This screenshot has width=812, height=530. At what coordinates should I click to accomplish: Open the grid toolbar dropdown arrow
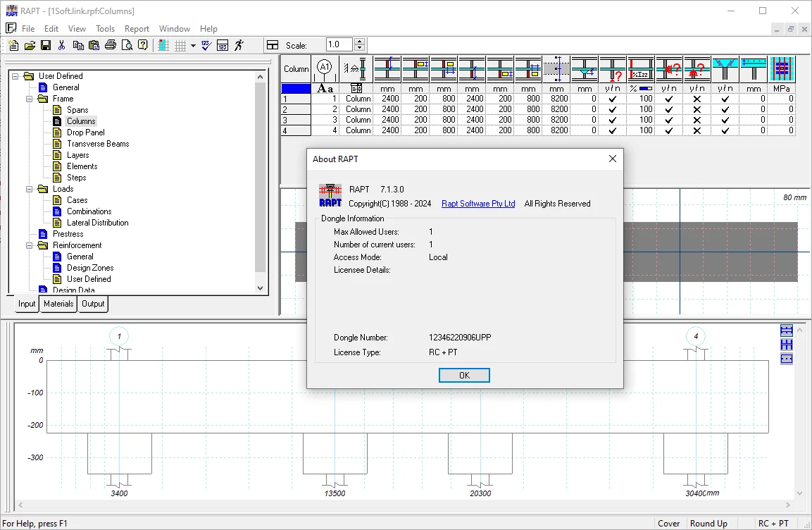[193, 46]
